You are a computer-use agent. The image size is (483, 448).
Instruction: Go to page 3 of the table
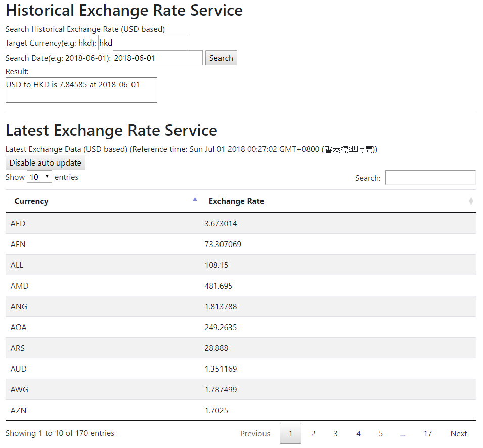click(x=335, y=433)
